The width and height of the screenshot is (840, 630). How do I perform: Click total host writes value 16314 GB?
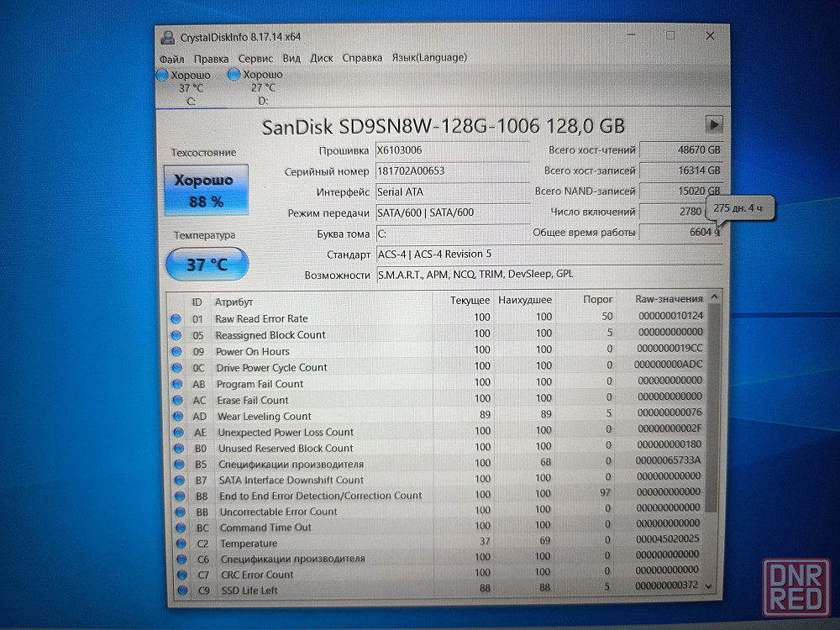[681, 171]
